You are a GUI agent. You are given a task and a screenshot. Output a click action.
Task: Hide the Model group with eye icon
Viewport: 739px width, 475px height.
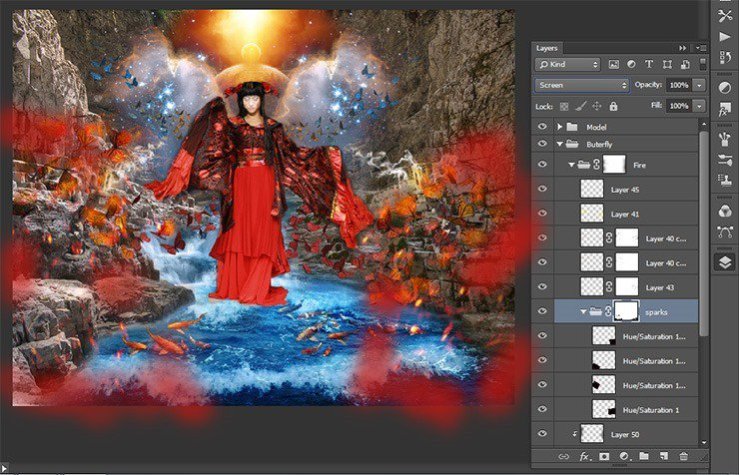click(x=542, y=127)
